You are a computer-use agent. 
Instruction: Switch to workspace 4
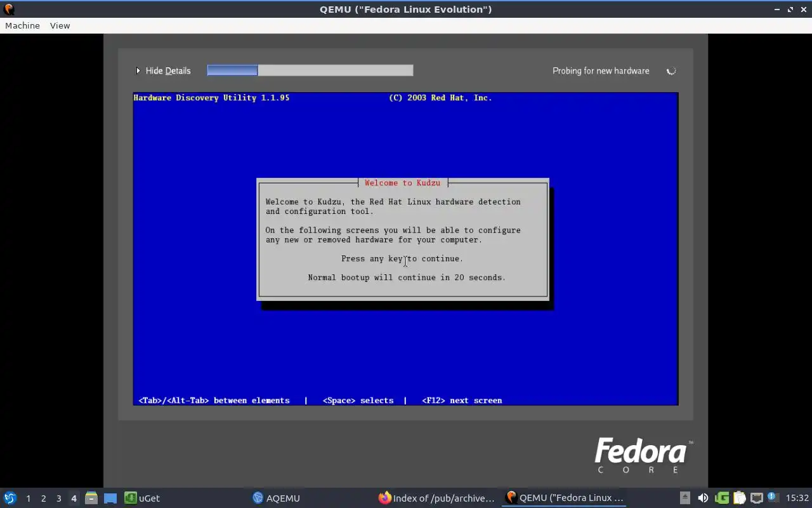74,498
